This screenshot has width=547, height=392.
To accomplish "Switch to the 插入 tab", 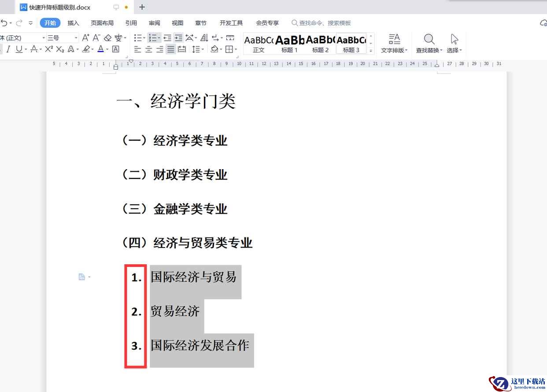I will [x=73, y=23].
